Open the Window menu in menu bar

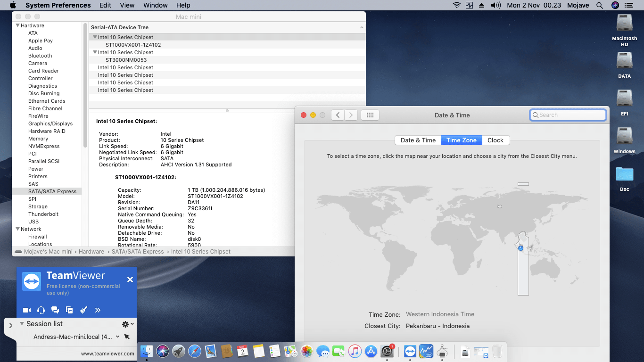tap(155, 5)
